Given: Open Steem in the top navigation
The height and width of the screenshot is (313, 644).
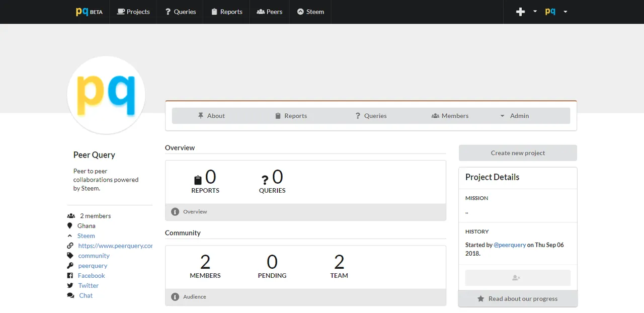Looking at the screenshot, I should point(310,12).
